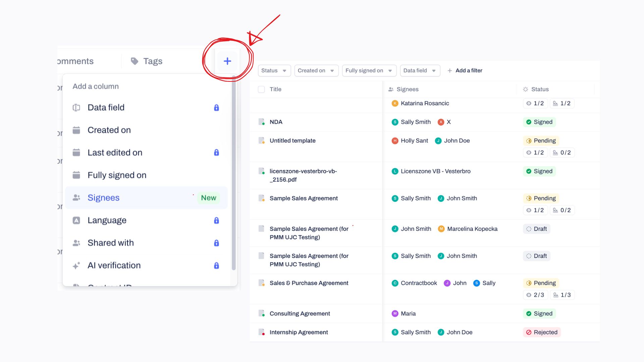Click the Rejected status badge
644x362 pixels.
[x=542, y=332]
